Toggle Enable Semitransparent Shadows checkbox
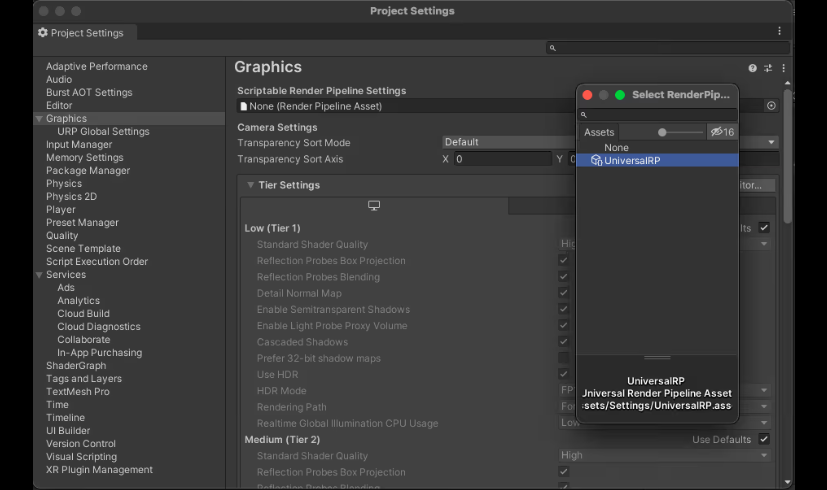 click(x=563, y=309)
